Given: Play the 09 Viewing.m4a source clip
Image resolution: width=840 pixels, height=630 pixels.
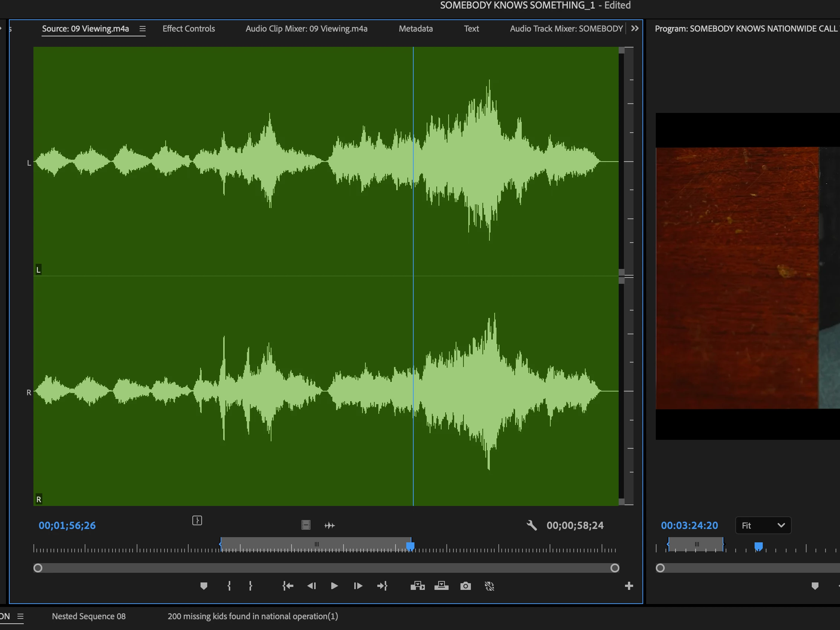Looking at the screenshot, I should 334,586.
